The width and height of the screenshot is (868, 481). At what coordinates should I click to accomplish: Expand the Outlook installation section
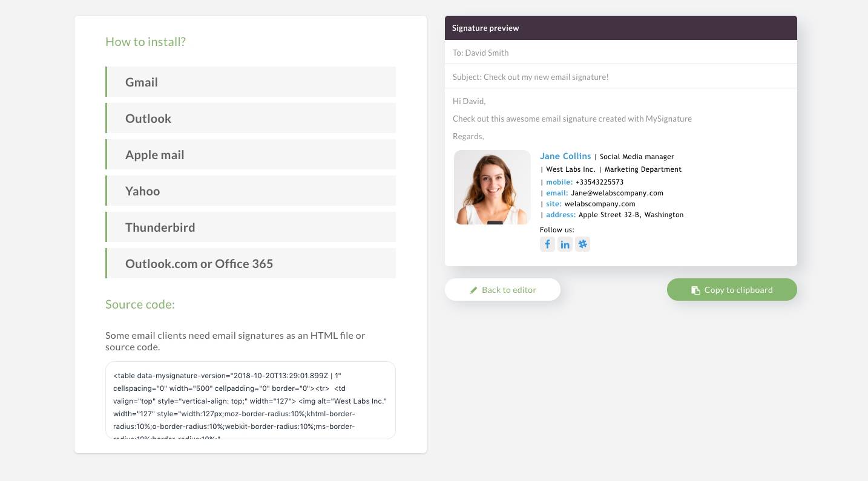tap(251, 118)
